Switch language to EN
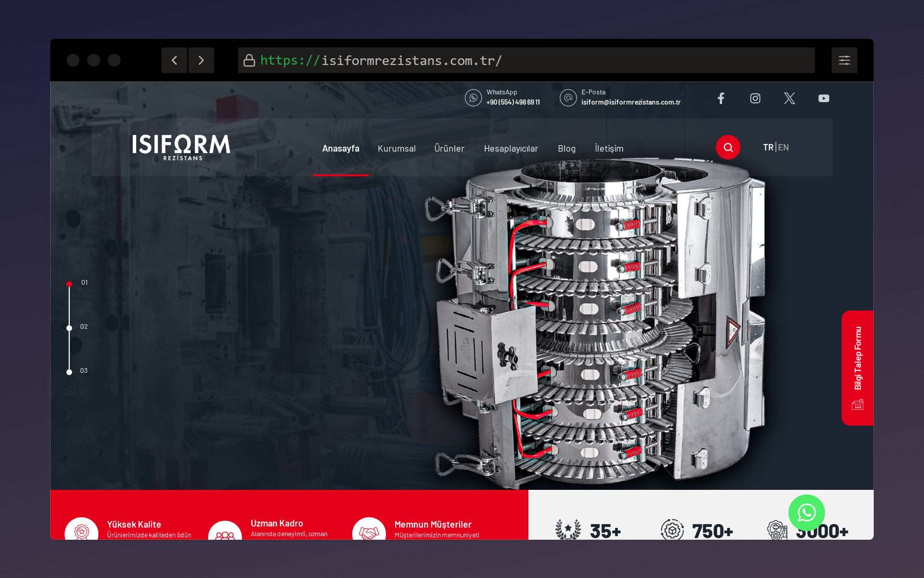The image size is (924, 578). pos(783,147)
